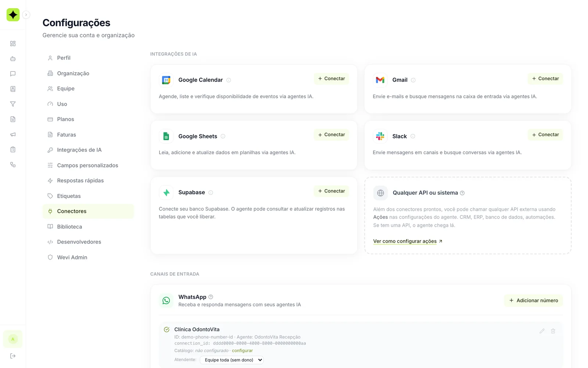
Task: Open Biblioteca section
Action: coord(88,227)
